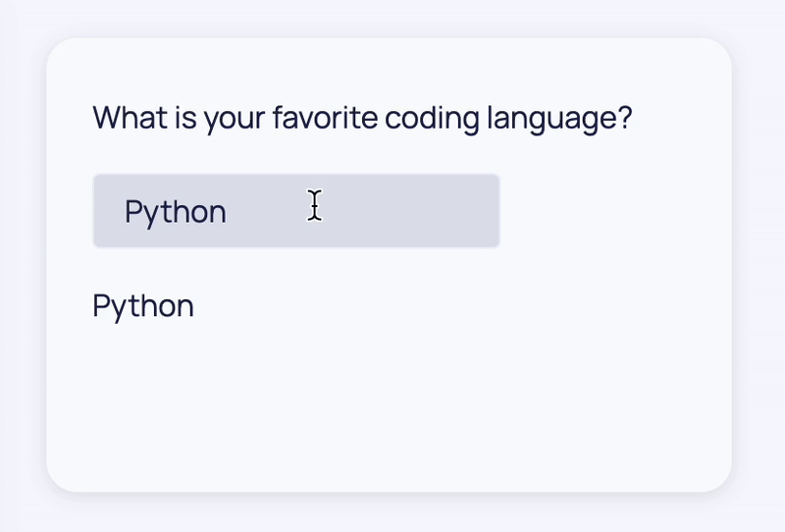Click the Python output text below the input
Viewport: 785px width, 532px height.
[x=143, y=306]
